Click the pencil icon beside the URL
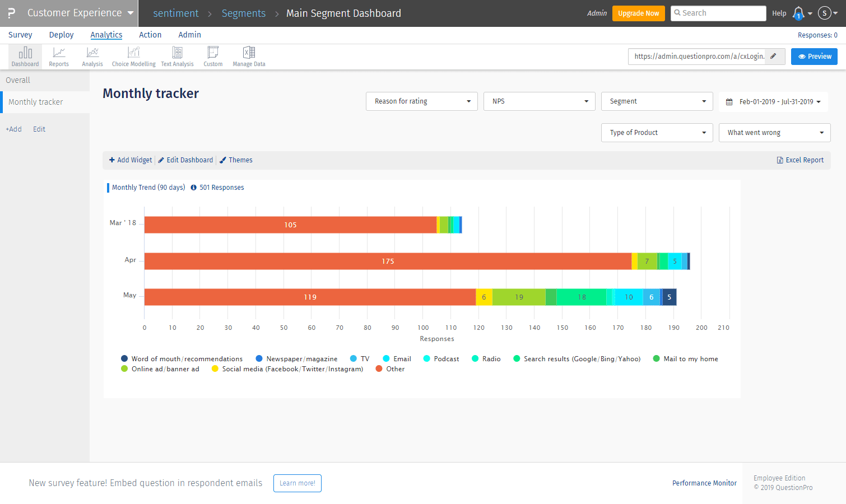This screenshot has height=504, width=846. coord(773,56)
